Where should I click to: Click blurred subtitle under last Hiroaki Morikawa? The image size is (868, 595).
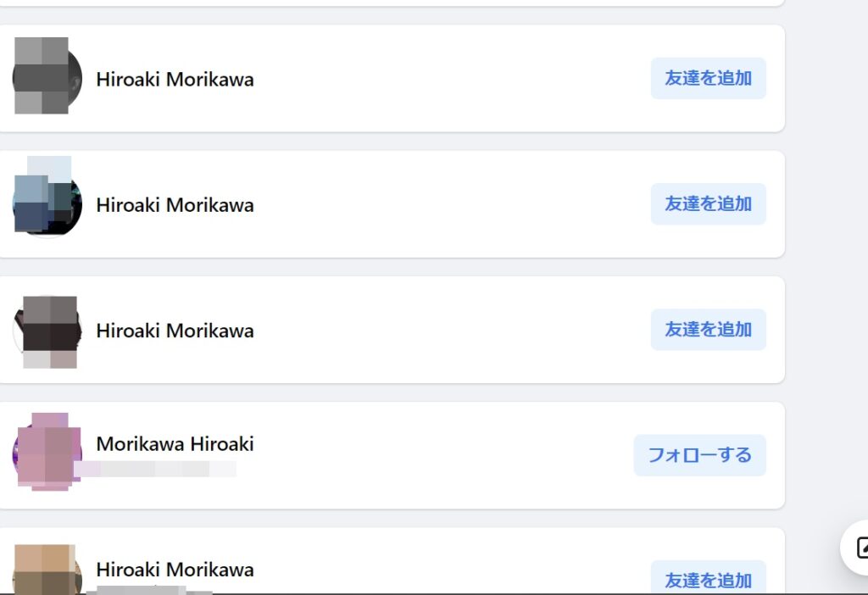149,590
